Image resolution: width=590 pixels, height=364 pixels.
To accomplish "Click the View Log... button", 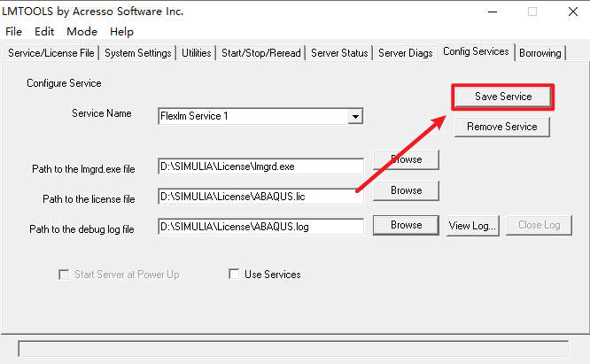I will [473, 225].
